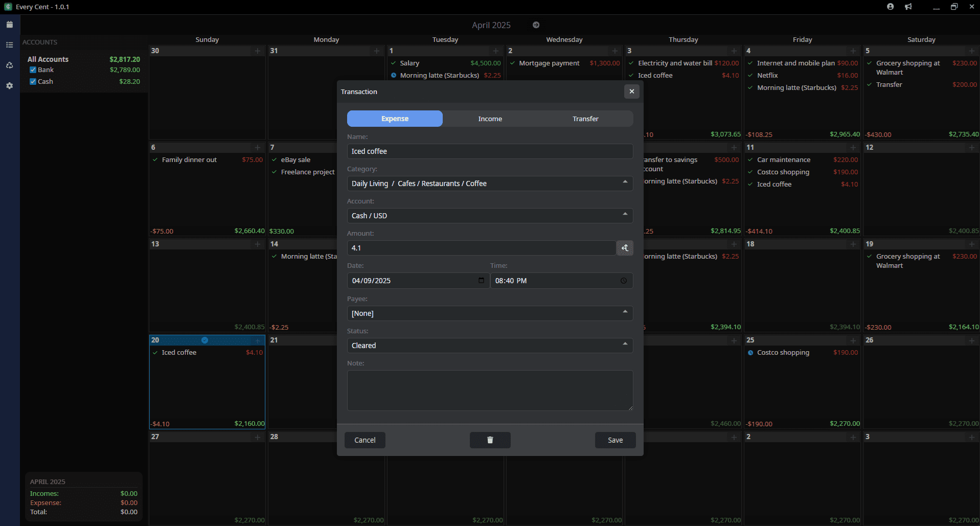Click the Amount input field

[482, 248]
